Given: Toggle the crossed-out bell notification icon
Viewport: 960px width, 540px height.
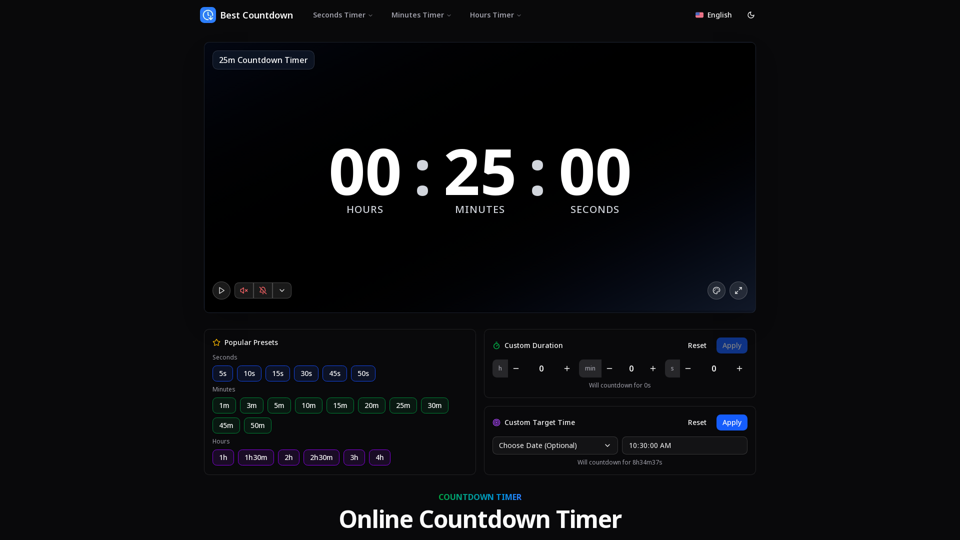Looking at the screenshot, I should (263, 290).
